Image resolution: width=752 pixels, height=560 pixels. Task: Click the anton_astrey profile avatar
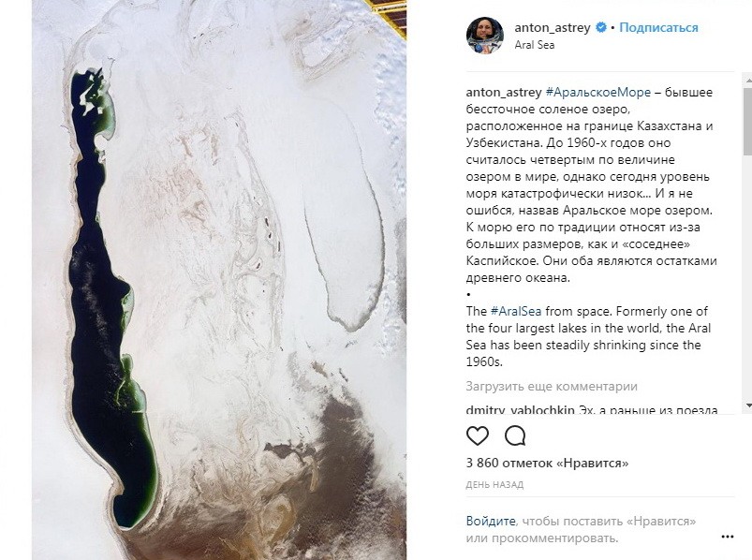tap(485, 35)
